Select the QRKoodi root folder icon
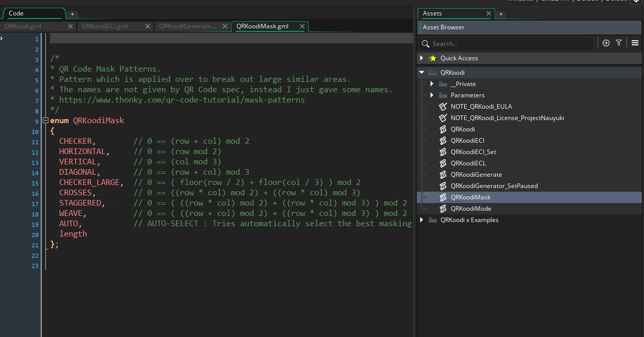Image resolution: width=644 pixels, height=337 pixels. 432,73
